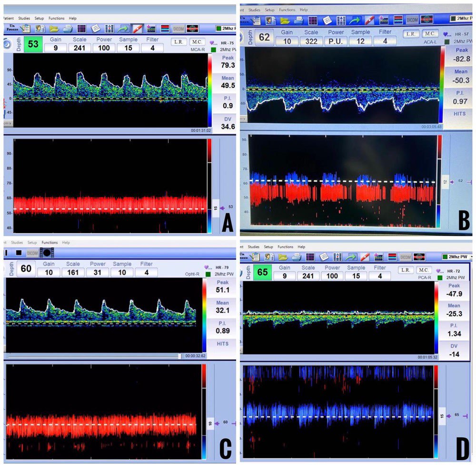Toggle the M.C. button in panel D
Screen dimensions: 476x476
[424, 270]
